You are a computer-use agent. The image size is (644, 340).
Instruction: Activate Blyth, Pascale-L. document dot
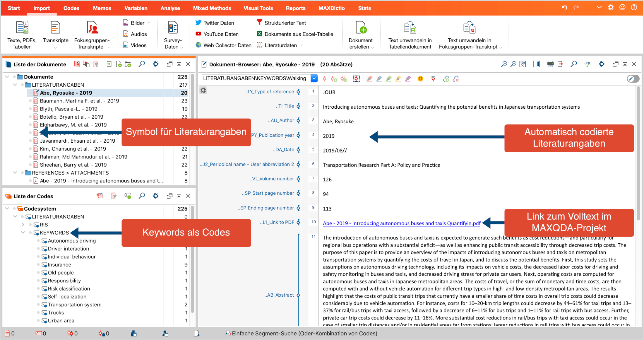[30, 109]
